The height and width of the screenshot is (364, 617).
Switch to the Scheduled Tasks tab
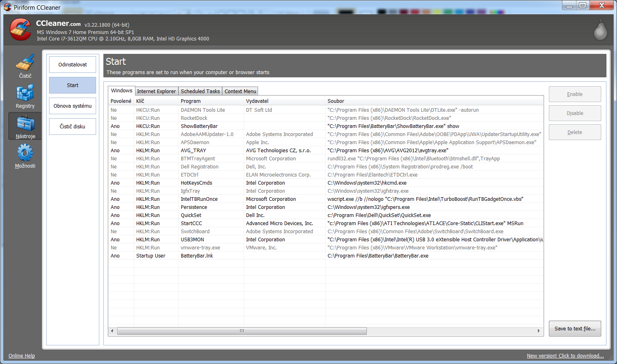[x=200, y=92]
